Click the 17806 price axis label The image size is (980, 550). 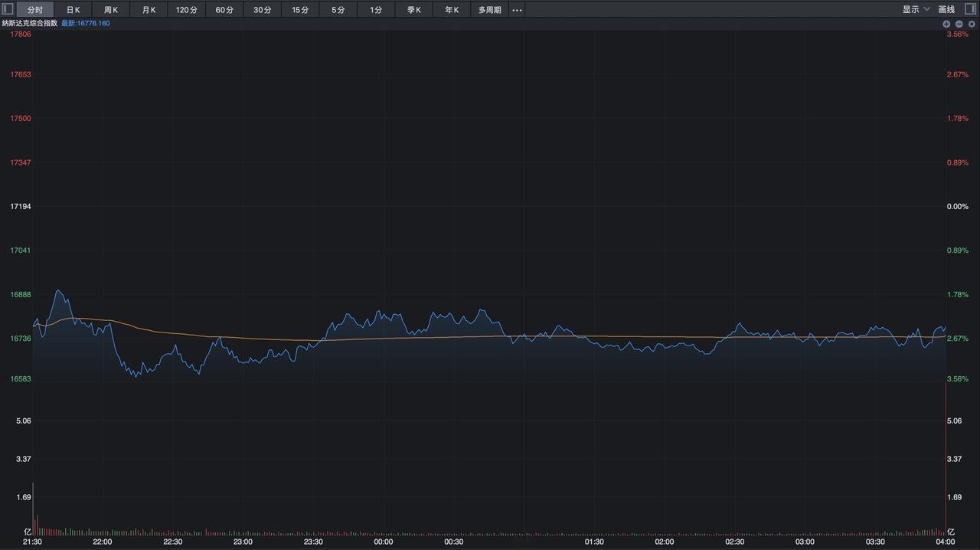(x=21, y=34)
